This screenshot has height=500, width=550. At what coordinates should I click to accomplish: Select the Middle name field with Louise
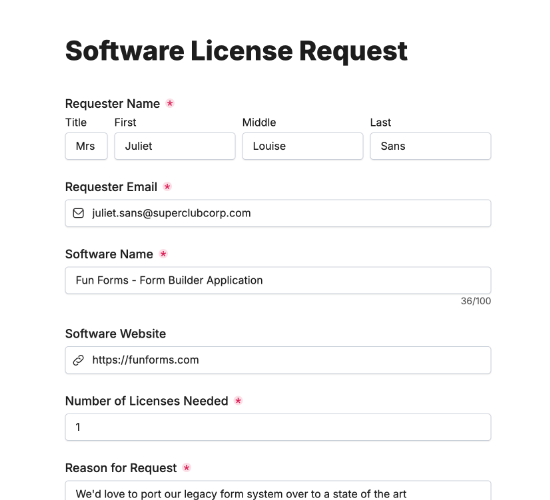point(303,146)
